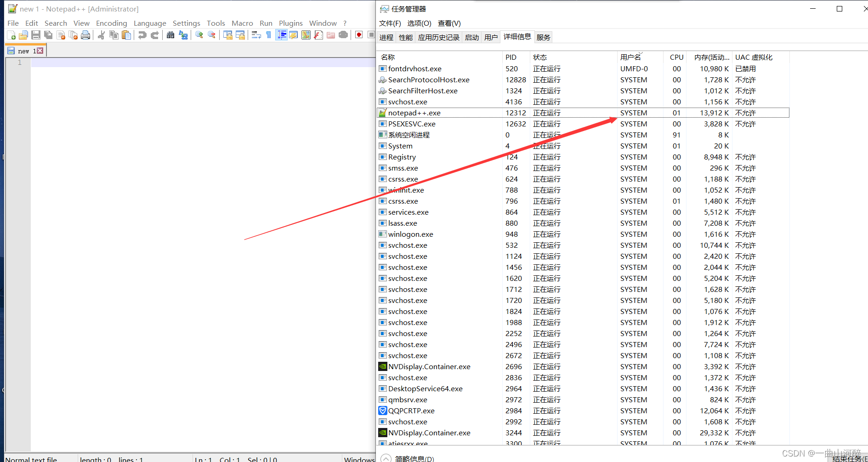This screenshot has width=868, height=462.
Task: Click the monitoring (tail) icon
Action: coord(343,35)
